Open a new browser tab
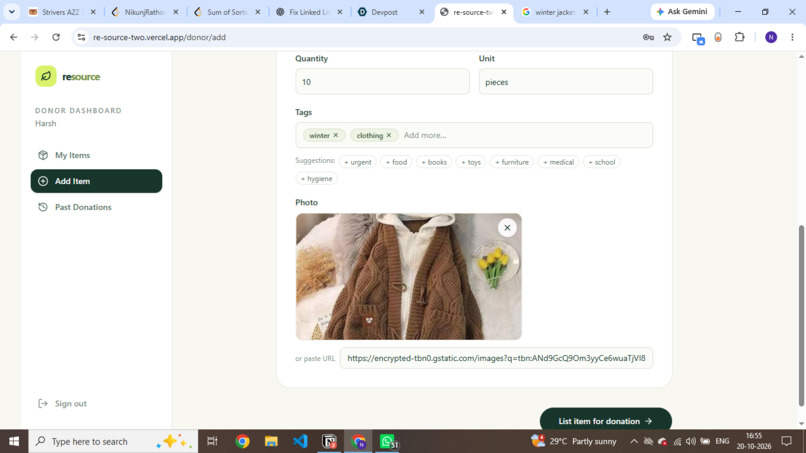Image resolution: width=806 pixels, height=453 pixels. pyautogui.click(x=607, y=12)
